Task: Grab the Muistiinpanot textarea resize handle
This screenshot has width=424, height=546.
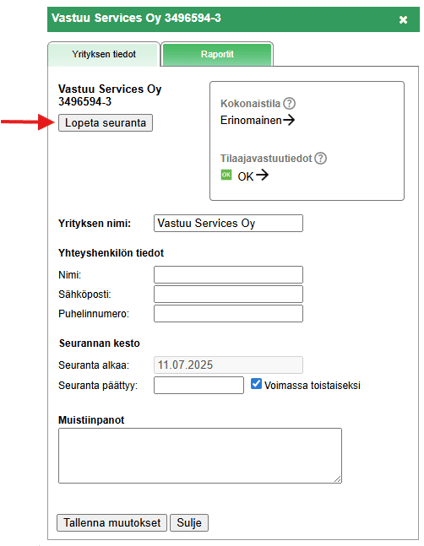Action: click(x=337, y=479)
